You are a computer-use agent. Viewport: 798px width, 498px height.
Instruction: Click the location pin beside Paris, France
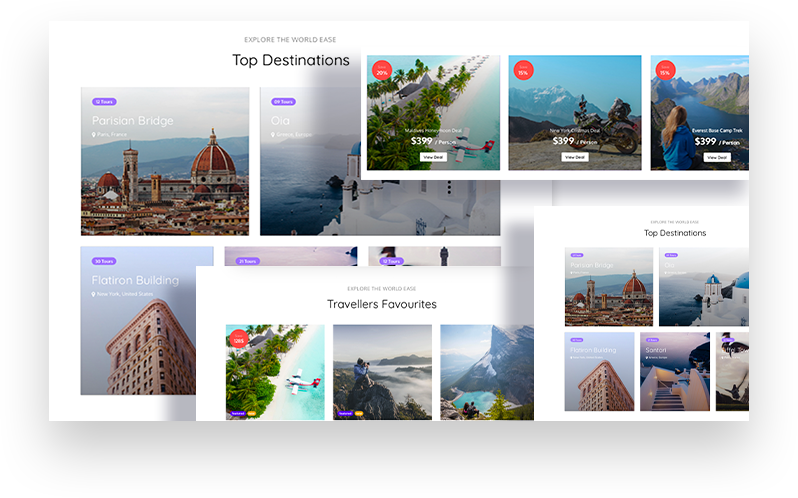point(94,134)
